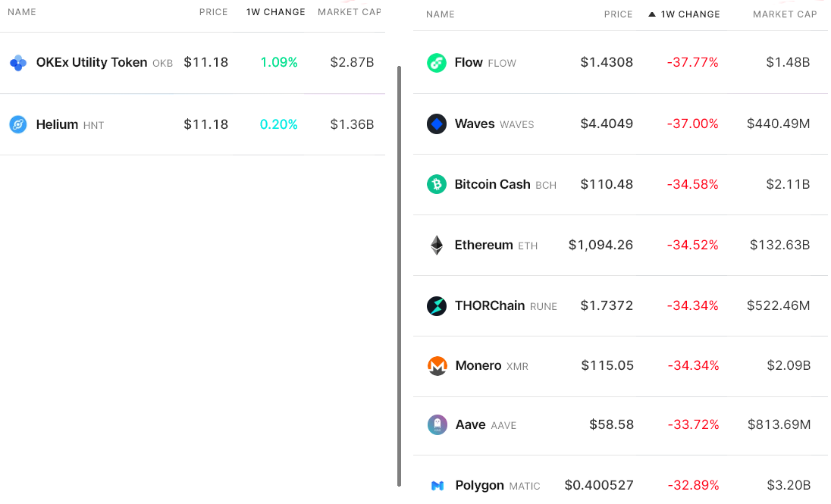This screenshot has height=504, width=831.
Task: Click the Monero coin icon
Action: 437,366
